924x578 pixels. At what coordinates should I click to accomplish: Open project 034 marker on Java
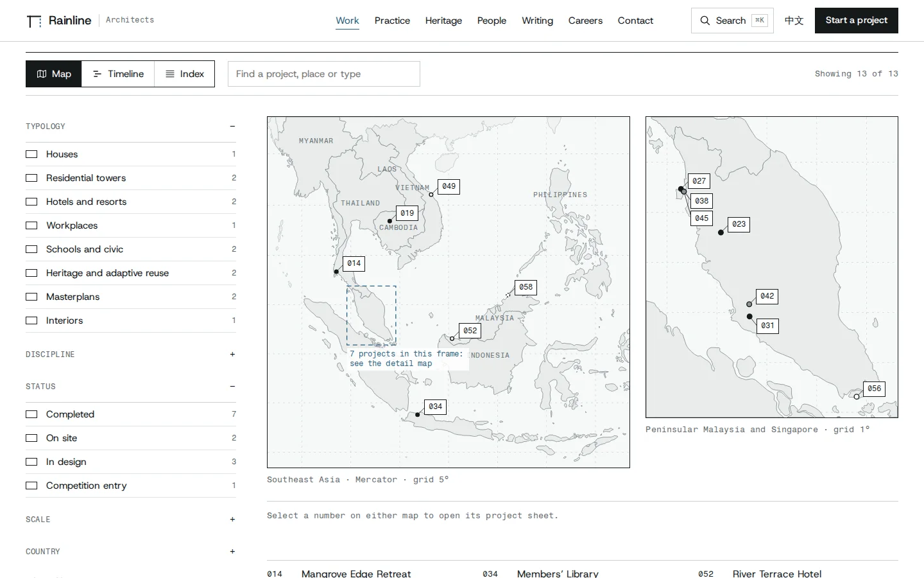435,407
